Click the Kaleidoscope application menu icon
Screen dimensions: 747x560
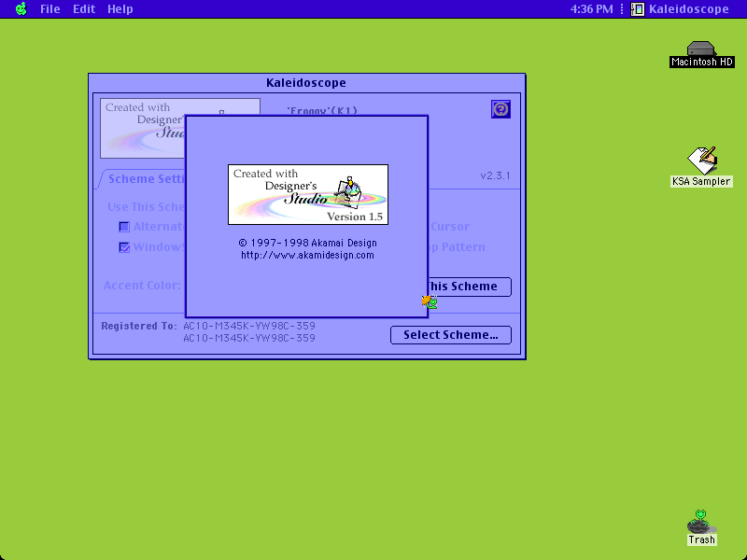638,9
